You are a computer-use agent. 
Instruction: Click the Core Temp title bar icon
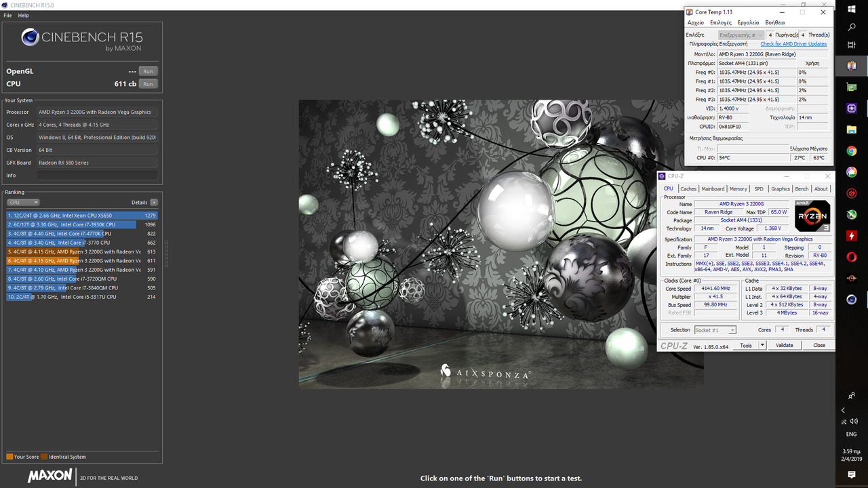[x=690, y=12]
